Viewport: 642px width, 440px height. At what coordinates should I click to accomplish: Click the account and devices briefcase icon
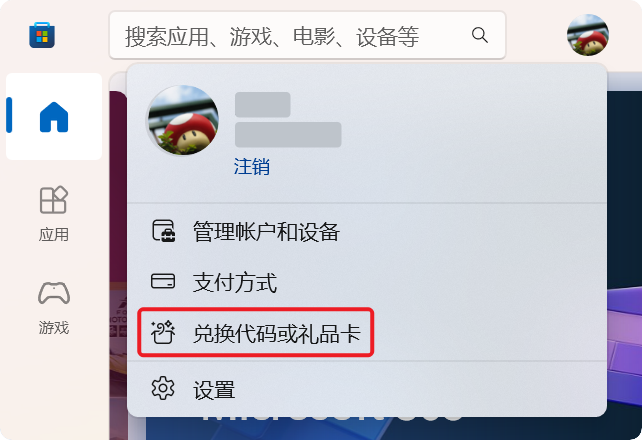tap(163, 231)
